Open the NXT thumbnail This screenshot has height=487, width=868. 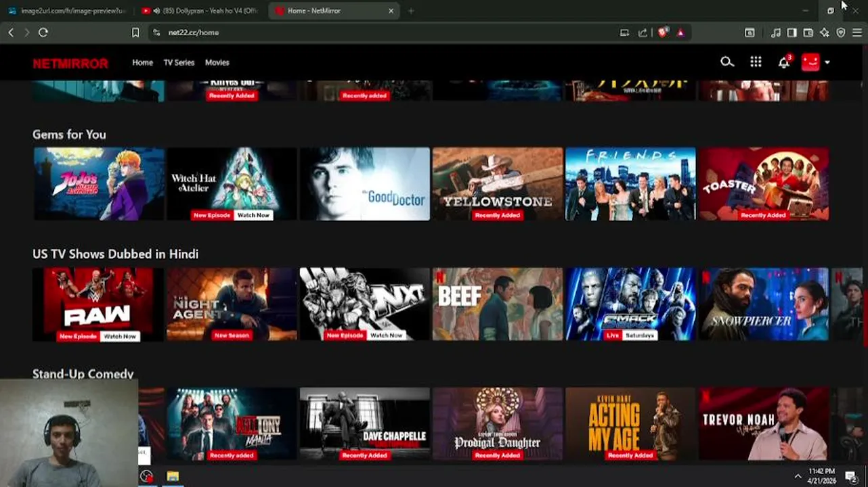365,304
